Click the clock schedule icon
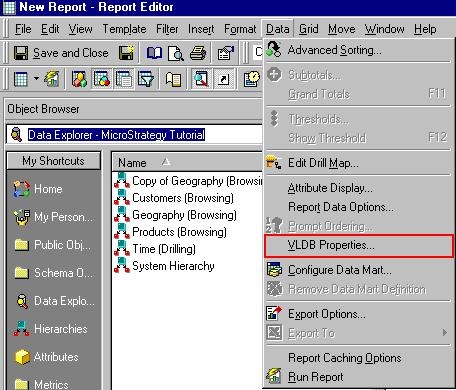The width and height of the screenshot is (456, 390). click(x=251, y=79)
